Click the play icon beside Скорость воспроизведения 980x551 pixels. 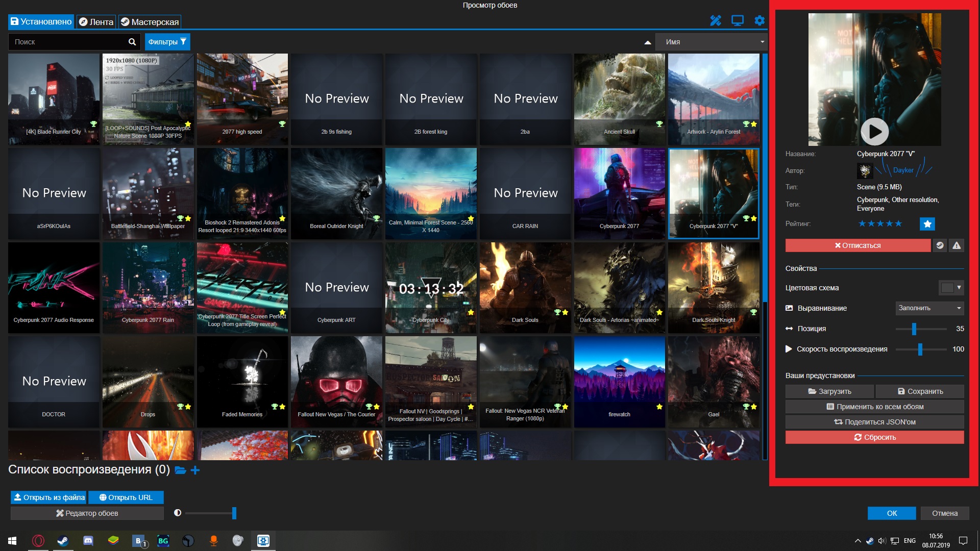click(789, 349)
